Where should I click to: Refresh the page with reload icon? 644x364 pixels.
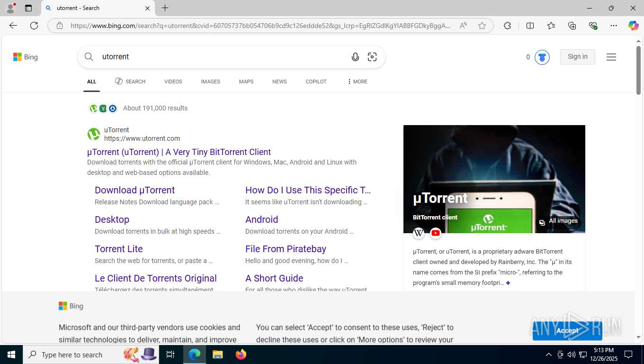(x=34, y=26)
